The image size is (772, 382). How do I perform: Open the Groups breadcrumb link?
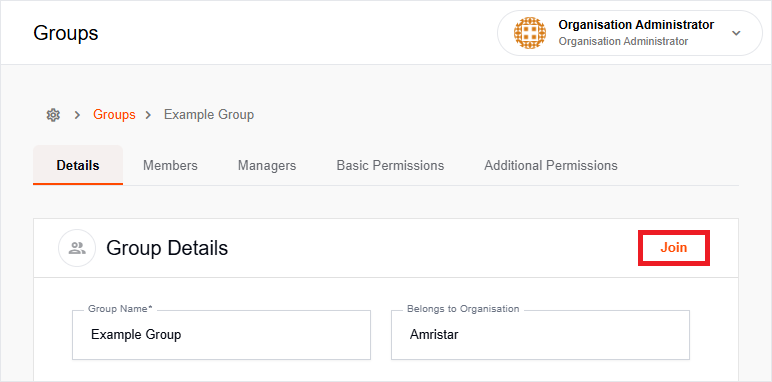tap(114, 115)
